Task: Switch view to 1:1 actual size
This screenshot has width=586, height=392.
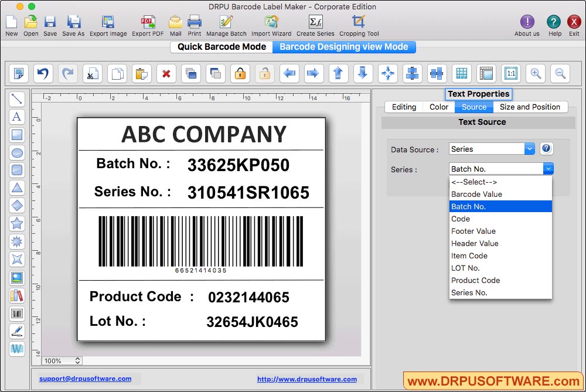Action: point(510,73)
